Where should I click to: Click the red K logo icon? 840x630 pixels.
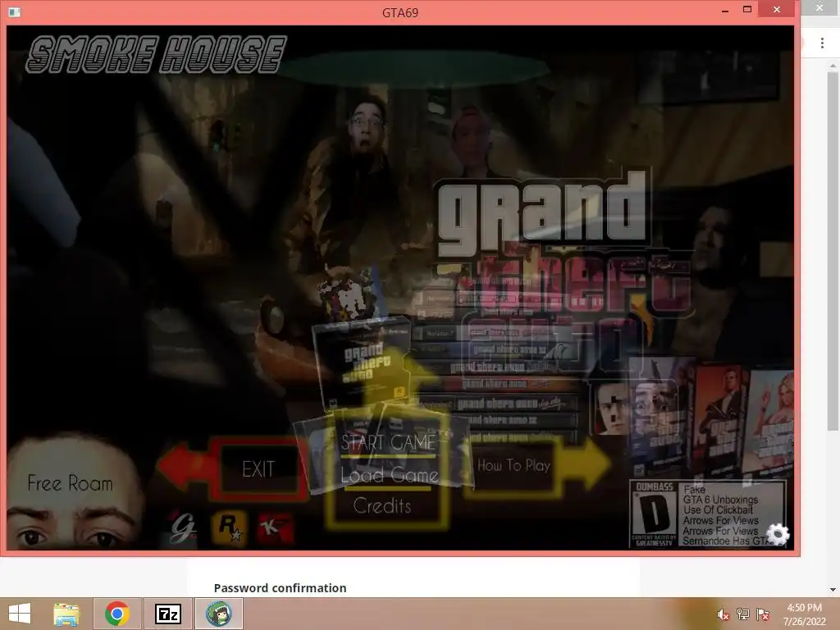(x=276, y=527)
